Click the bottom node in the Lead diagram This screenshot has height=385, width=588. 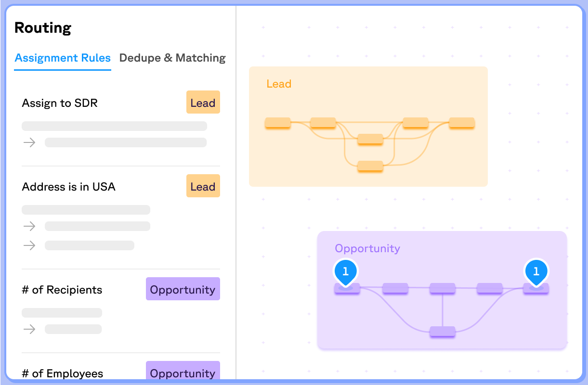tap(370, 166)
